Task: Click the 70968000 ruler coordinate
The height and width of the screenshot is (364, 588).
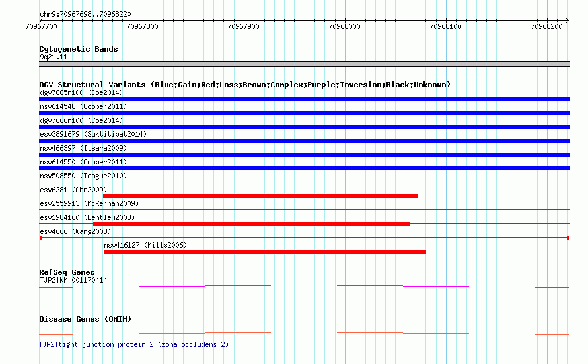Action: (x=345, y=26)
